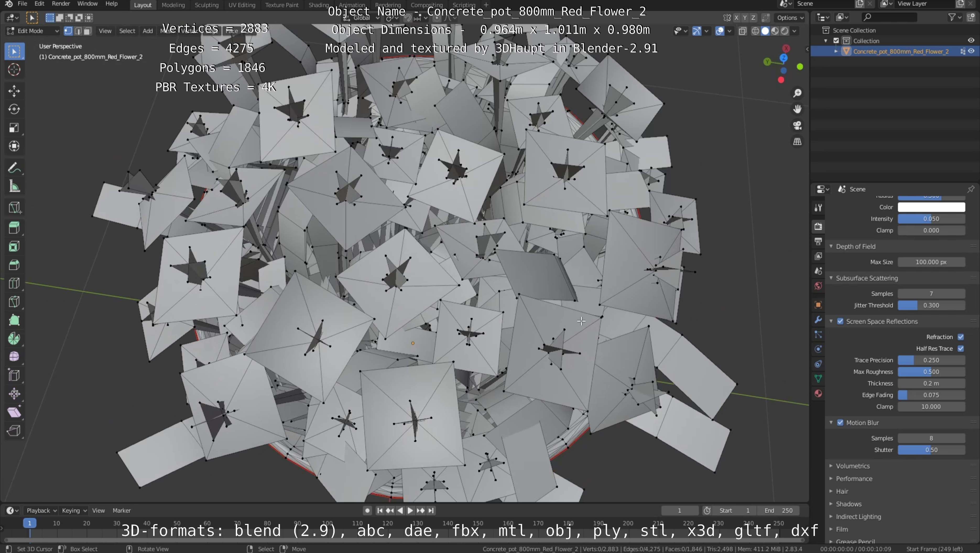Choose the Scale tool
980x553 pixels.
(x=14, y=128)
